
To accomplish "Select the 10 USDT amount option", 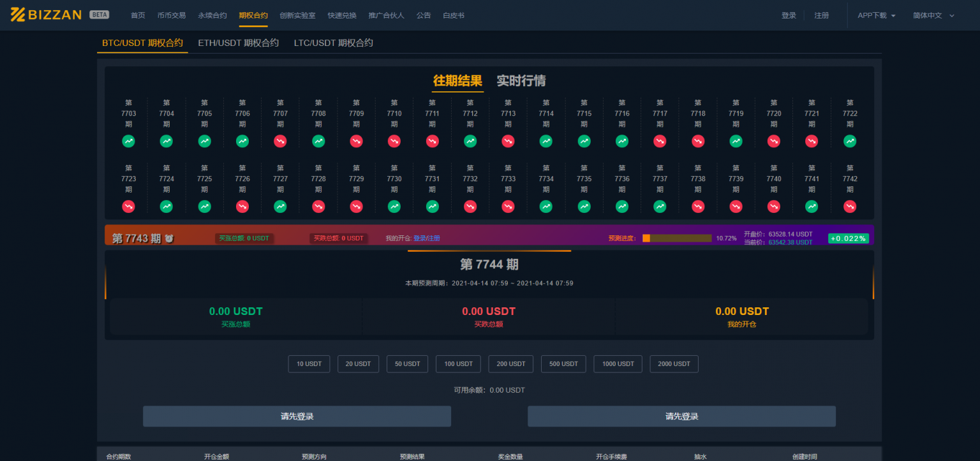I will tap(309, 364).
